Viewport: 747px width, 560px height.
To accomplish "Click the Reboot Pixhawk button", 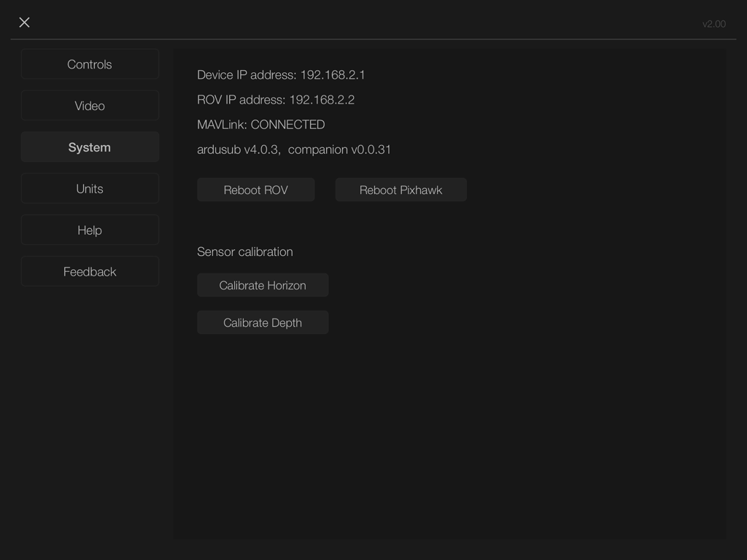I will tap(400, 190).
